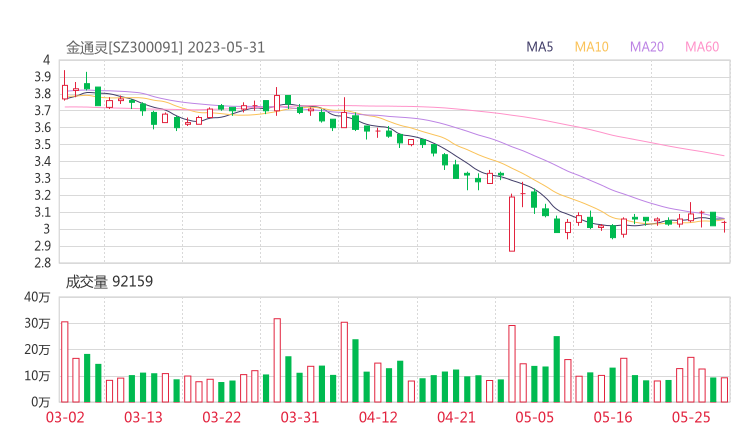Click the 10万 volume axis label

click(x=37, y=376)
